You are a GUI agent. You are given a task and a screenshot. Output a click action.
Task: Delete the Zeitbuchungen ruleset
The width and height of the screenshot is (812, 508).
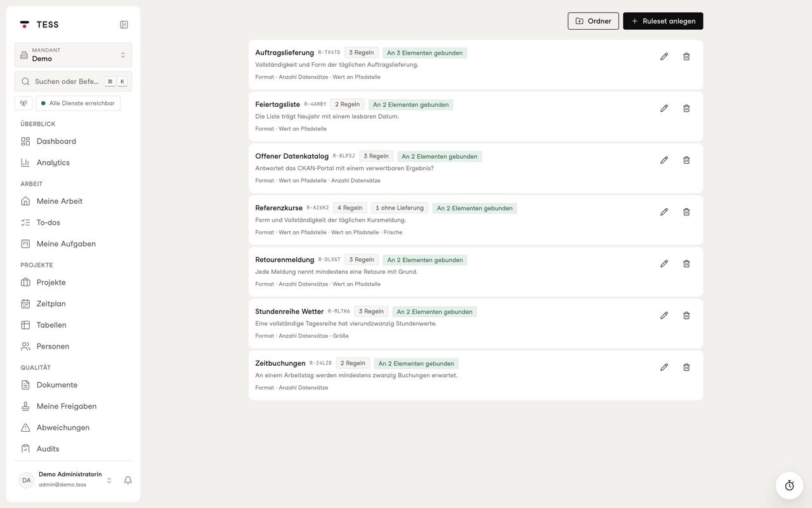coord(686,367)
